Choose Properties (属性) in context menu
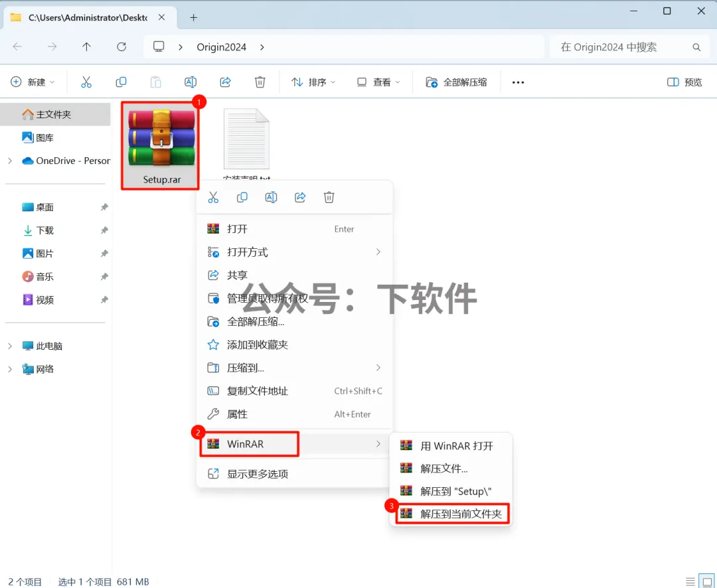 point(295,414)
